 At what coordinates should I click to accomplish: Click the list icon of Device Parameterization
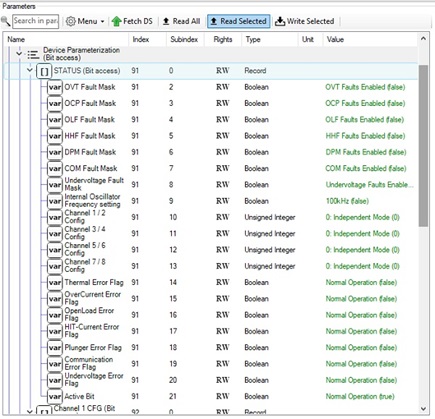(33, 54)
